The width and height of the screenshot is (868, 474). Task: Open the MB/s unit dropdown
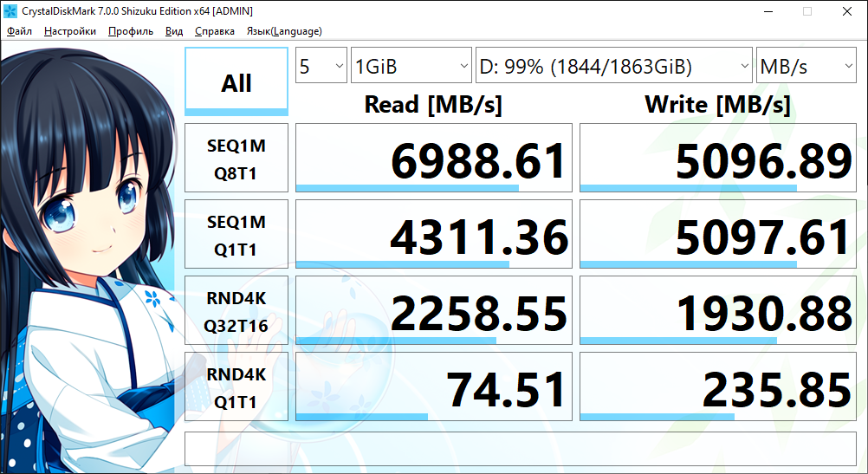(x=806, y=65)
